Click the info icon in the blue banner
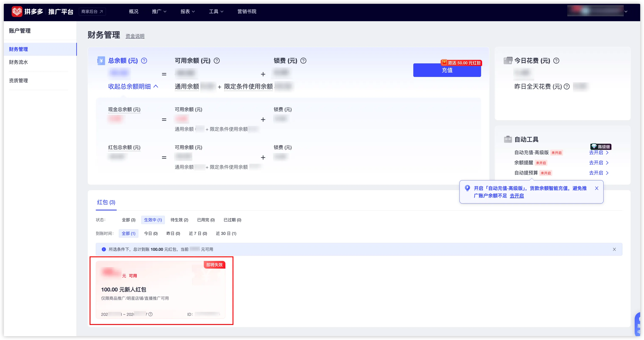 click(x=104, y=249)
